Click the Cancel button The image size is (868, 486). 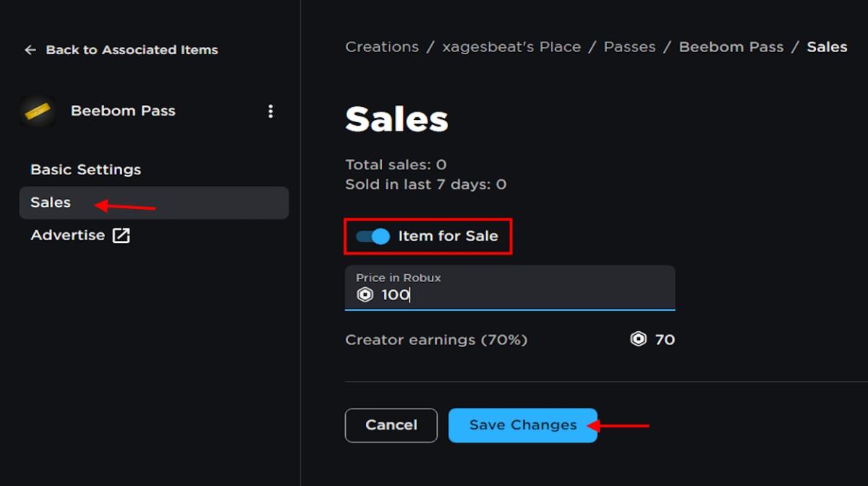point(391,425)
